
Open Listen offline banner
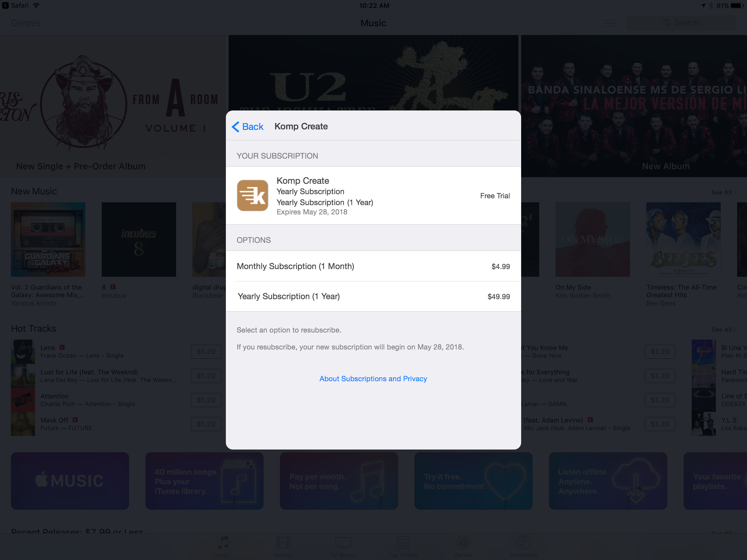click(x=608, y=481)
